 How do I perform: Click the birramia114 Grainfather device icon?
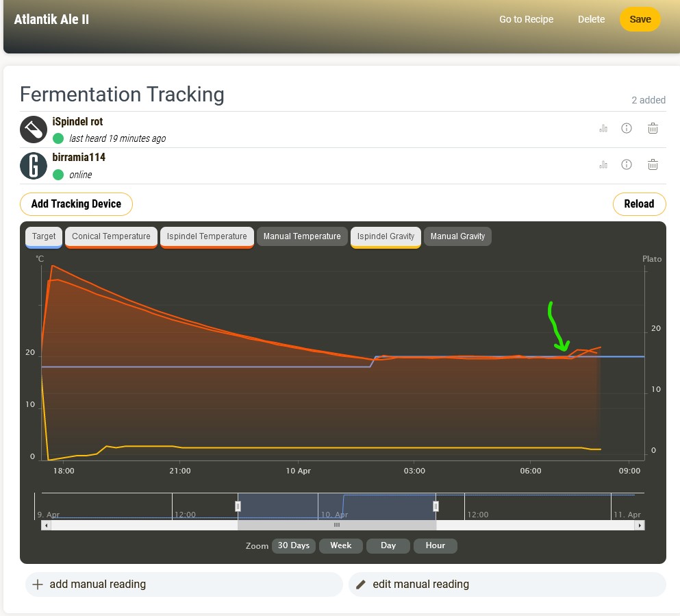pos(34,166)
